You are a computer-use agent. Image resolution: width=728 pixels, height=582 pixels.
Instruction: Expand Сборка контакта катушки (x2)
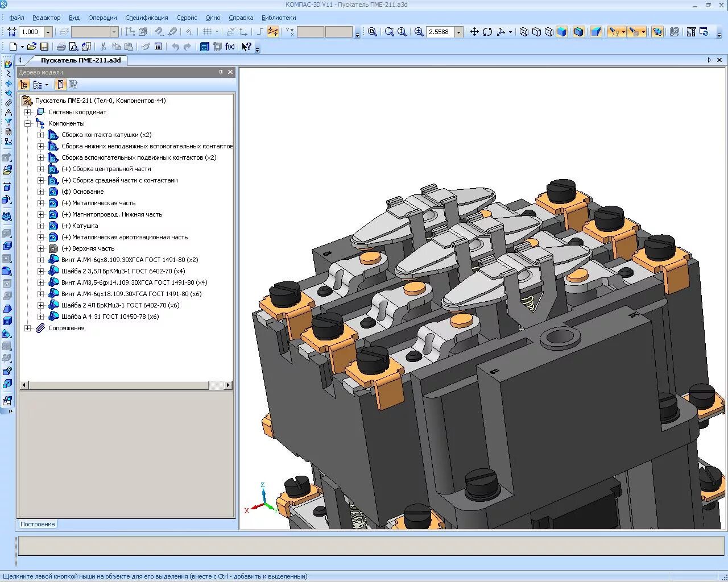[x=40, y=135]
